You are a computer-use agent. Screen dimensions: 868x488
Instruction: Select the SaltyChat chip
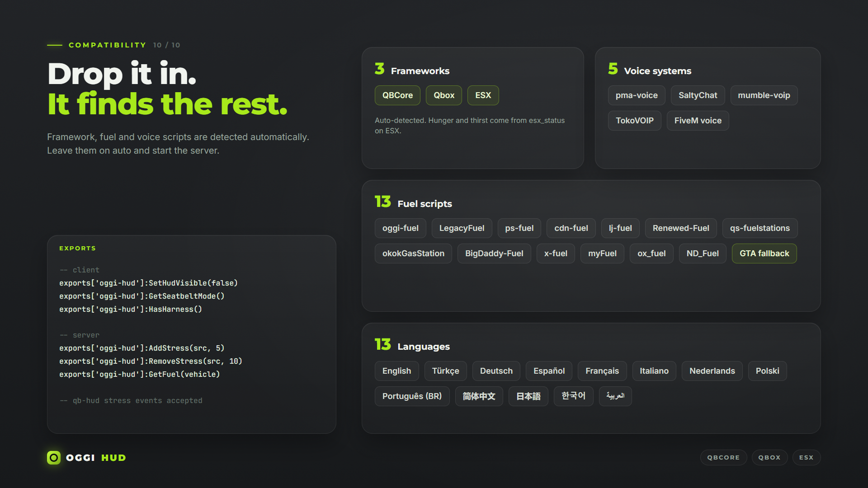click(x=698, y=95)
